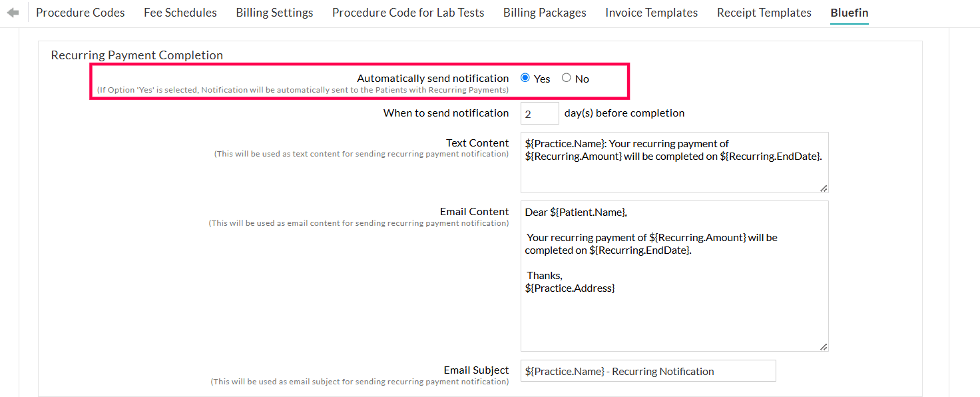Image resolution: width=980 pixels, height=397 pixels.
Task: Switch to the Billing Packages tab
Action: pos(545,13)
